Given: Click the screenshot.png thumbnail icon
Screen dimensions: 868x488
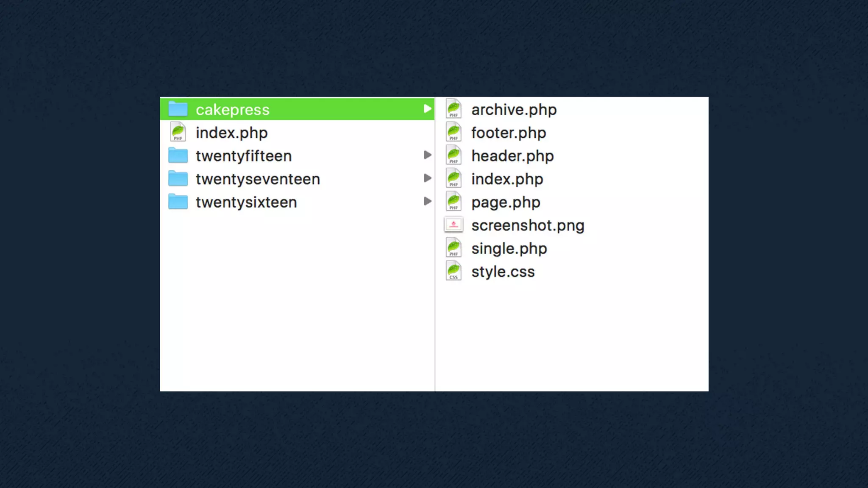Looking at the screenshot, I should pos(453,225).
